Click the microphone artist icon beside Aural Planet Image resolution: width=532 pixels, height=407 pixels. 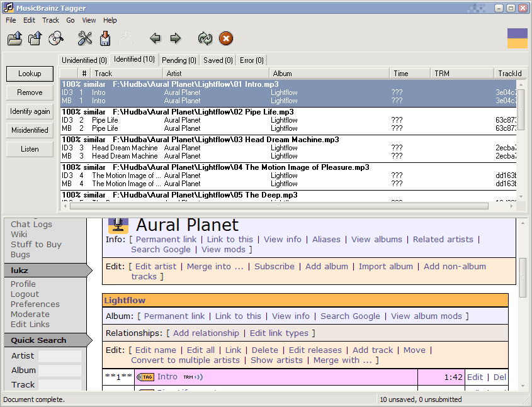[118, 225]
